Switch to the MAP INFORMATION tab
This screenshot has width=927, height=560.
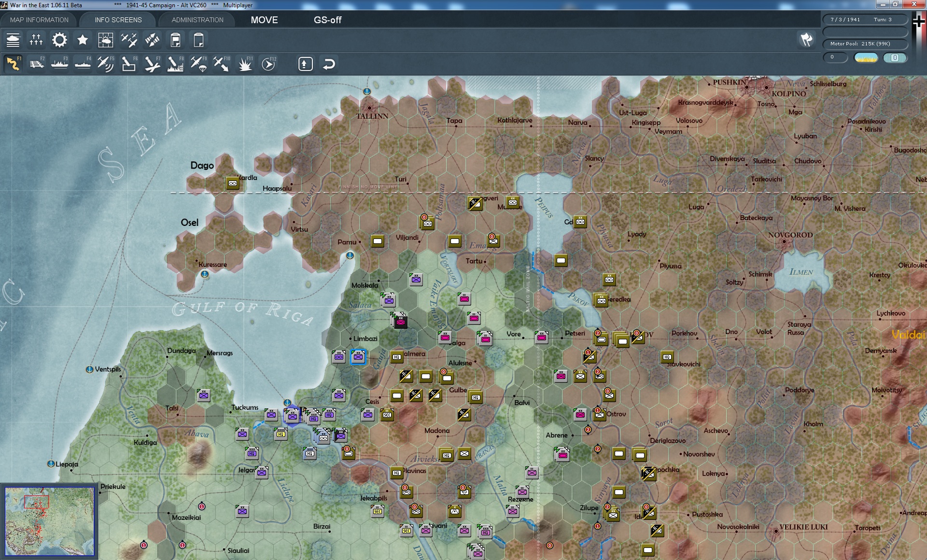(39, 20)
